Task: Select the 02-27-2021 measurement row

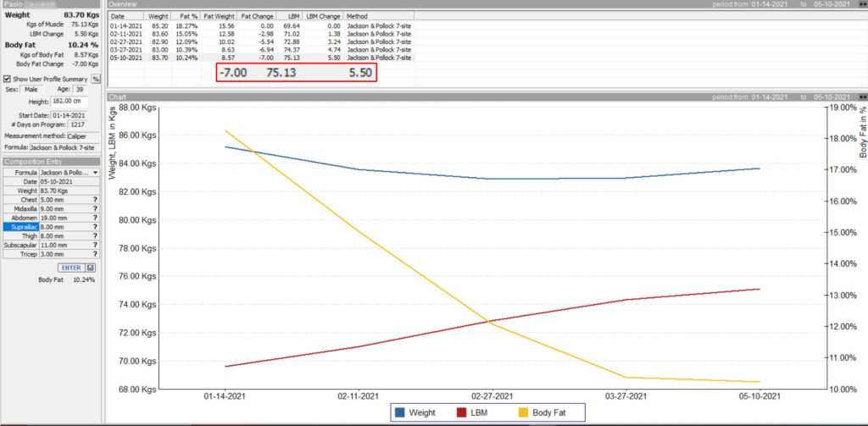Action: coord(254,41)
